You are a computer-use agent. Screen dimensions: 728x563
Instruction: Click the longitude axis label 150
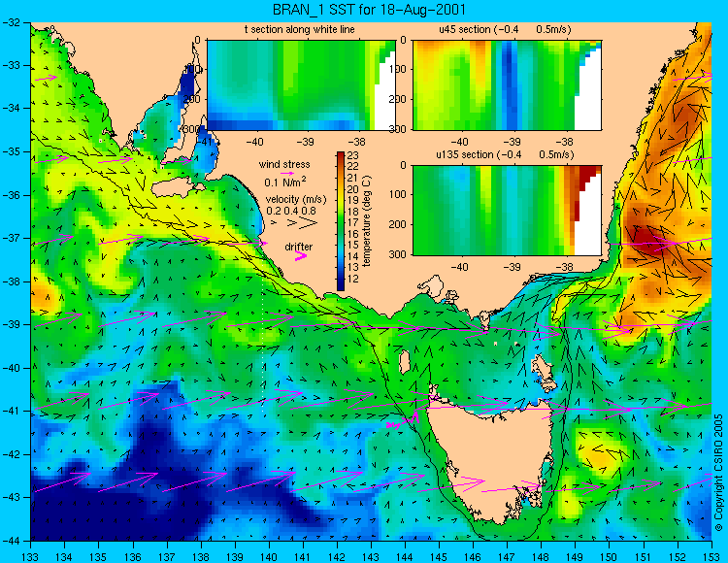610,557
